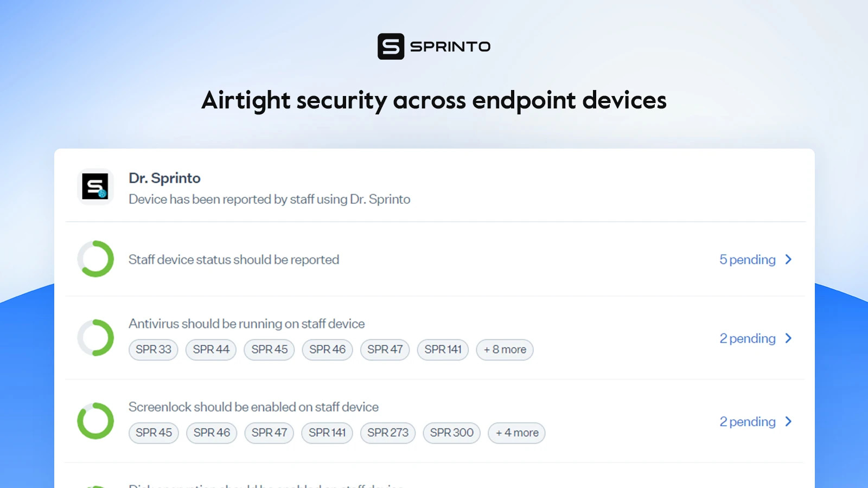Show additional devices using +4 more
This screenshot has height=488, width=868.
click(x=516, y=433)
